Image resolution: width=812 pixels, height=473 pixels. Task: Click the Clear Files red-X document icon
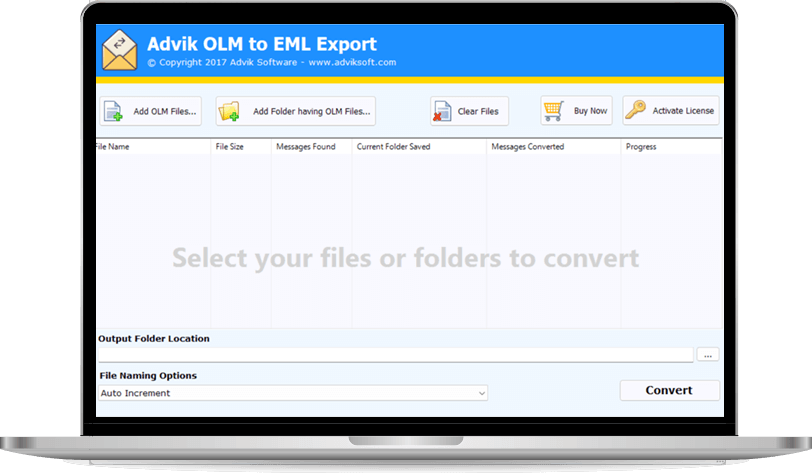tap(442, 111)
